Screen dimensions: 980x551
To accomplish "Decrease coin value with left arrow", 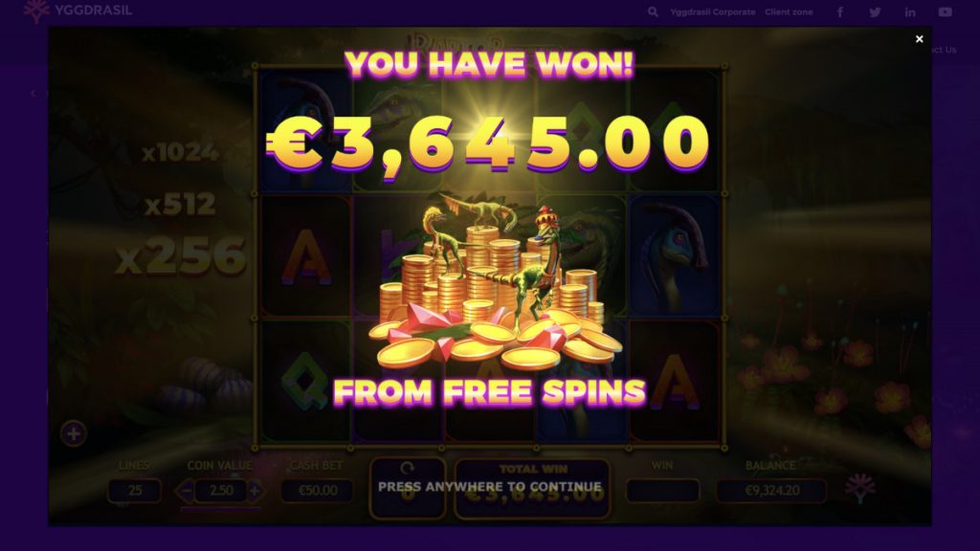I will point(185,491).
